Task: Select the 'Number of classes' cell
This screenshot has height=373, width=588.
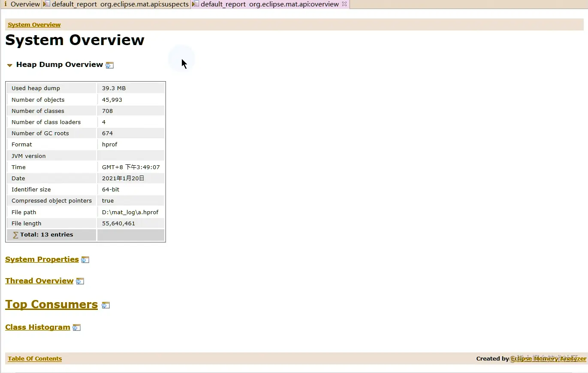Action: point(52,111)
